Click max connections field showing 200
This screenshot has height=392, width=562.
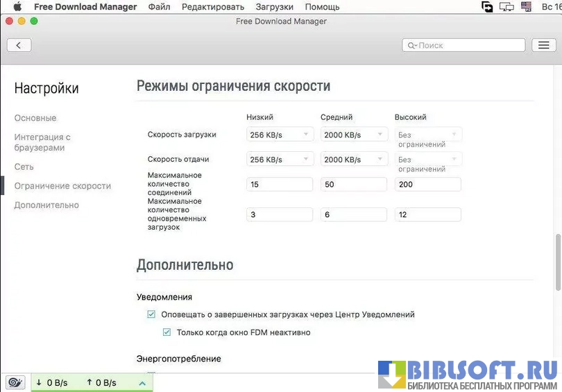(x=427, y=185)
